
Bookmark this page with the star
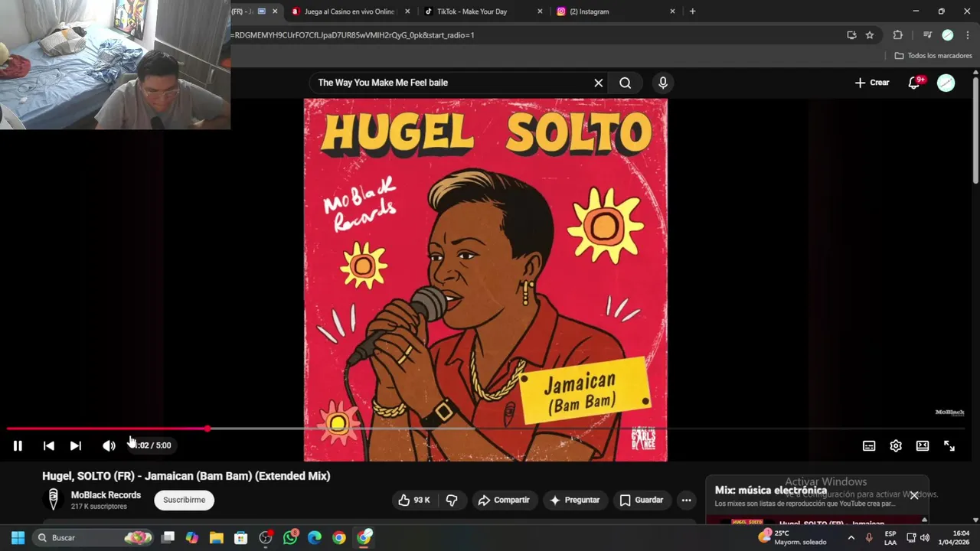pos(870,35)
